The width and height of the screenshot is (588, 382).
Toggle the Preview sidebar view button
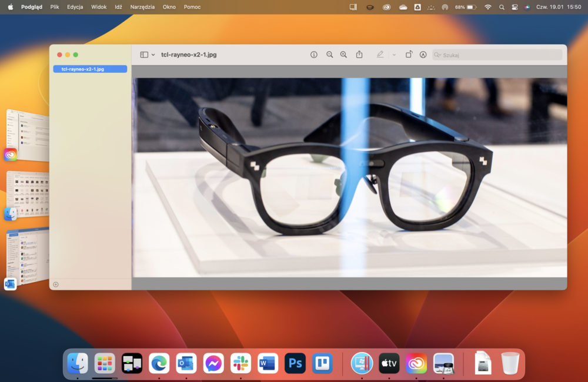pos(144,55)
